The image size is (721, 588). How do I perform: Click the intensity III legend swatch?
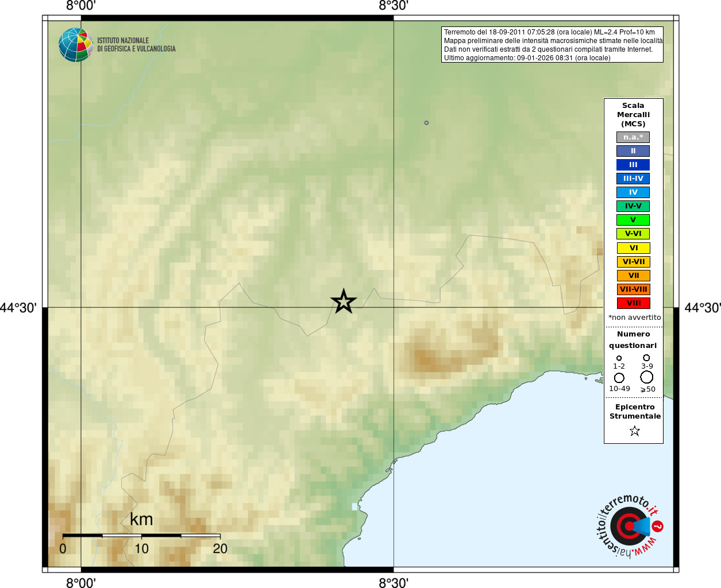tap(633, 165)
